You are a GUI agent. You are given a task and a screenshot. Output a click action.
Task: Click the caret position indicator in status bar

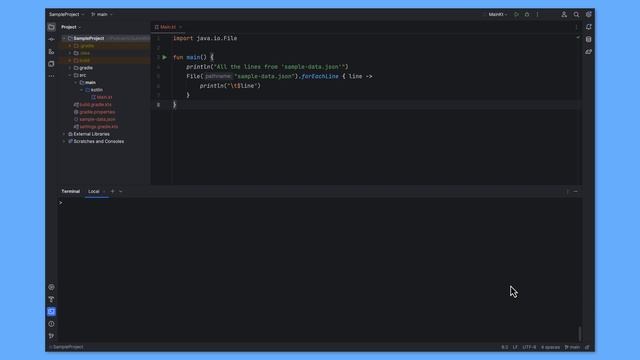click(x=504, y=347)
